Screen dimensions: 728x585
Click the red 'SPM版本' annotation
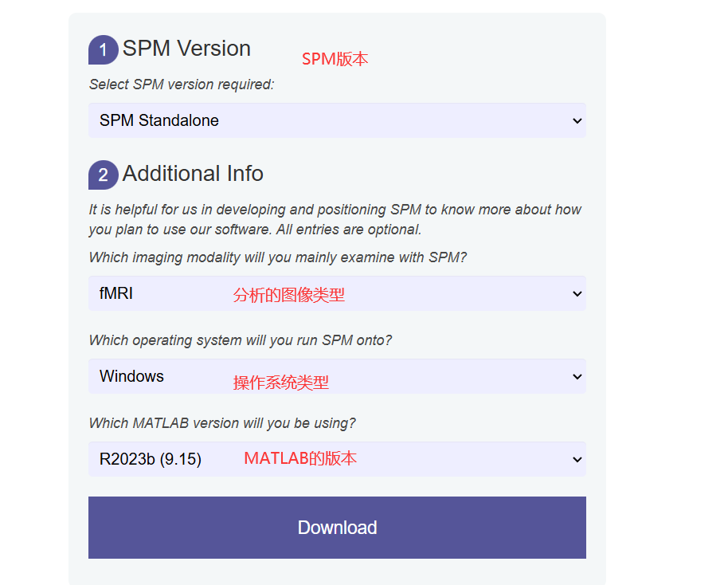[335, 59]
